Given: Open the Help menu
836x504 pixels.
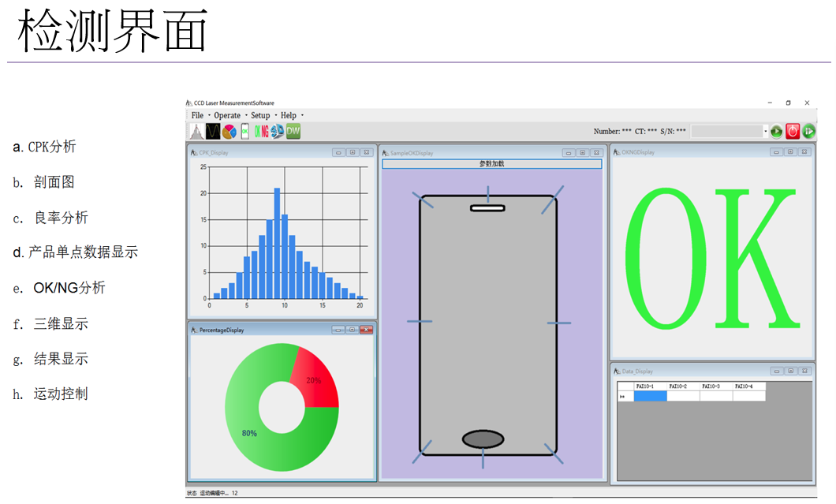Looking at the screenshot, I should point(289,115).
